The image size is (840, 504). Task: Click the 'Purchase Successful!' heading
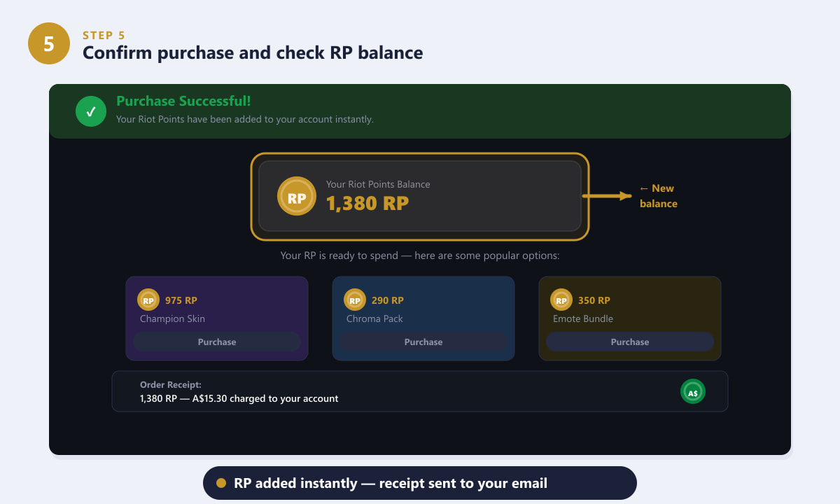183,101
